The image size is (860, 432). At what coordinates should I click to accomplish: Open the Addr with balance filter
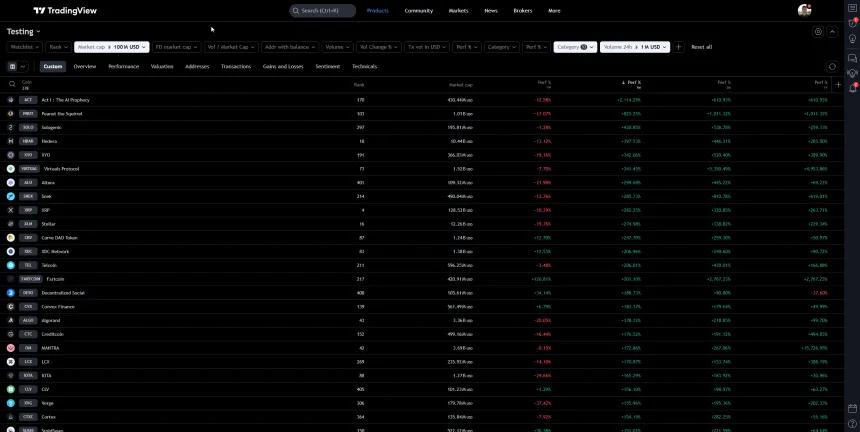click(290, 47)
